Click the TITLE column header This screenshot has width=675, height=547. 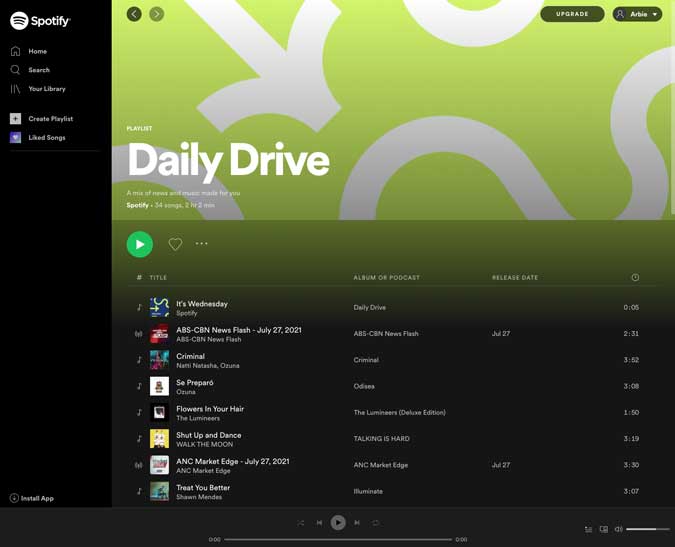click(x=158, y=278)
